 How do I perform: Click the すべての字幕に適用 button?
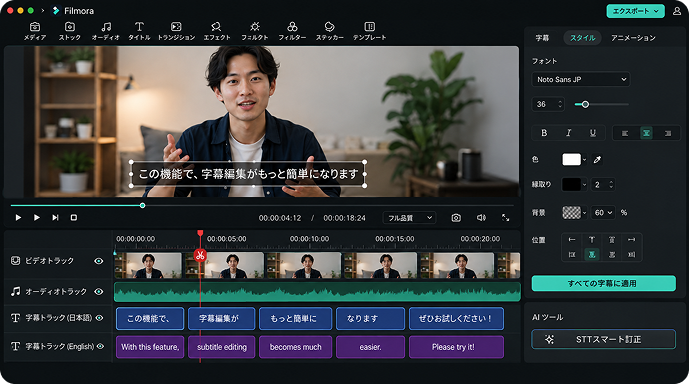[x=604, y=283]
